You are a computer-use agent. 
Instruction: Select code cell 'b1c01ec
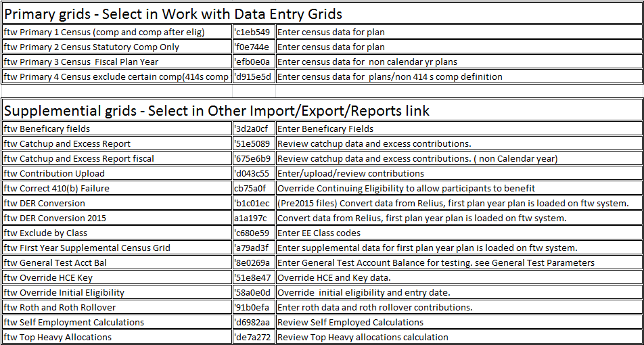coord(254,203)
